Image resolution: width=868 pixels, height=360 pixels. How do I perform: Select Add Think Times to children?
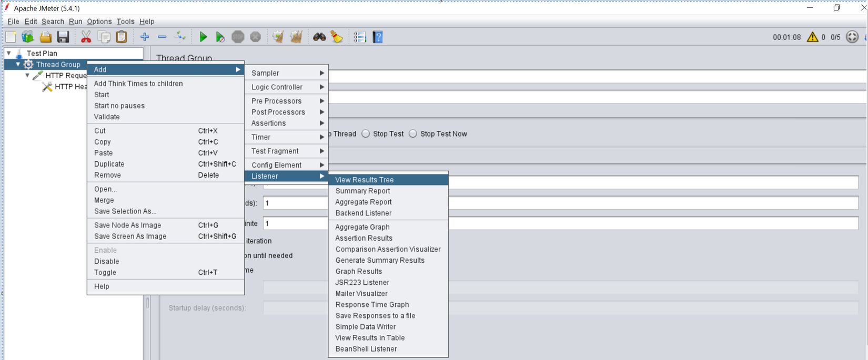coord(165,84)
